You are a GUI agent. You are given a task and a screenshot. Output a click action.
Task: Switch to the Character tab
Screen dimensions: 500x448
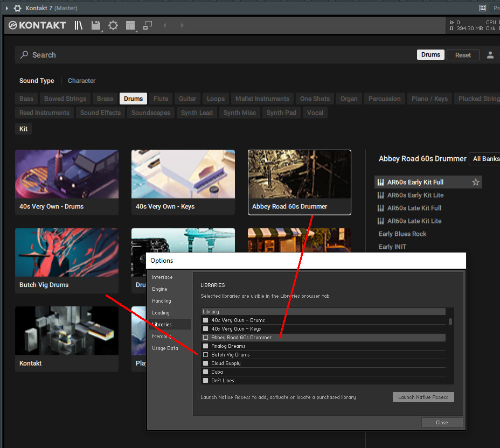pos(82,81)
